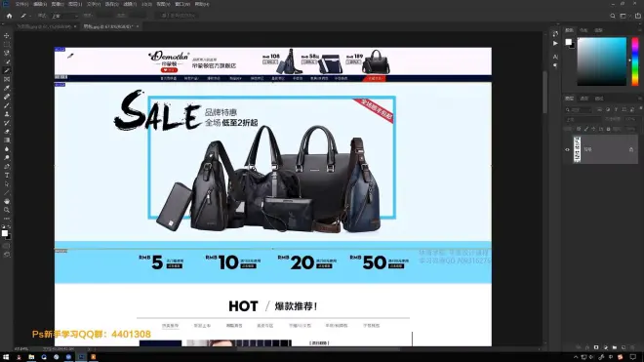Open the 文件(F) File menu

21,4
